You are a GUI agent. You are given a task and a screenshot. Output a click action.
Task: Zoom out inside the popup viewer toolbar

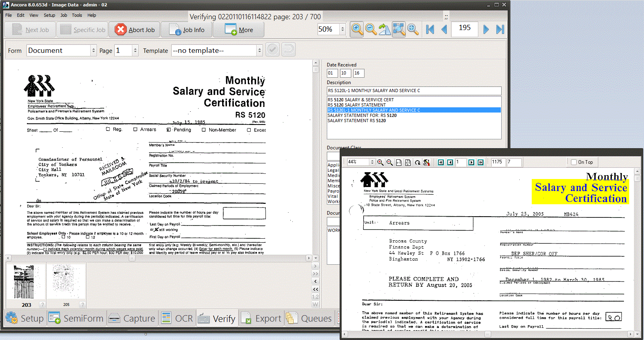389,162
